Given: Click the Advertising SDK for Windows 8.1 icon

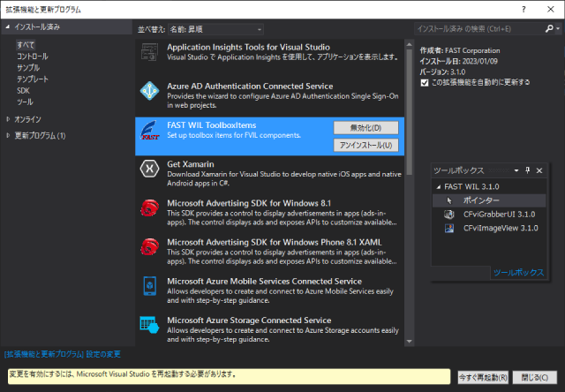Looking at the screenshot, I should [x=149, y=207].
